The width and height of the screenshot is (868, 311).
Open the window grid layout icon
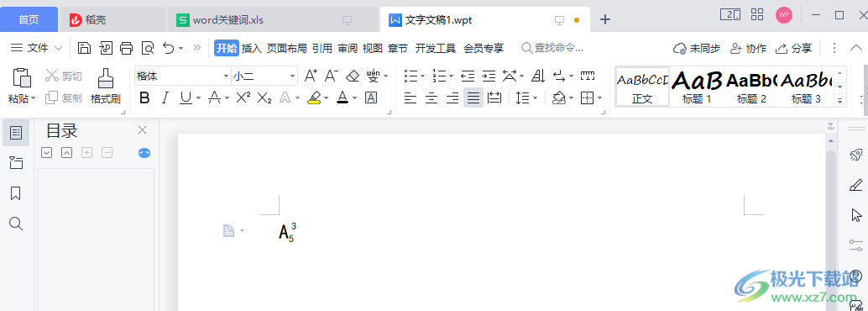(x=757, y=15)
